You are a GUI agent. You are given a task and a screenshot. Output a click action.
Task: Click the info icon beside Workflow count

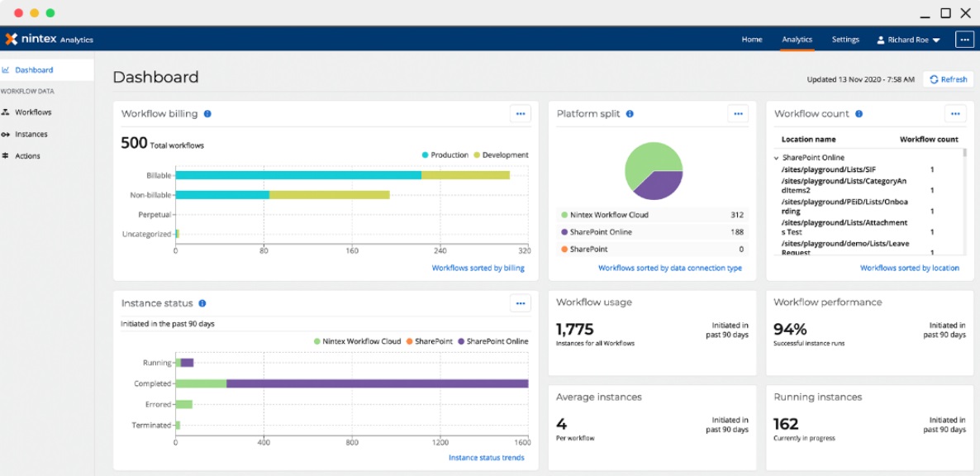pos(859,114)
